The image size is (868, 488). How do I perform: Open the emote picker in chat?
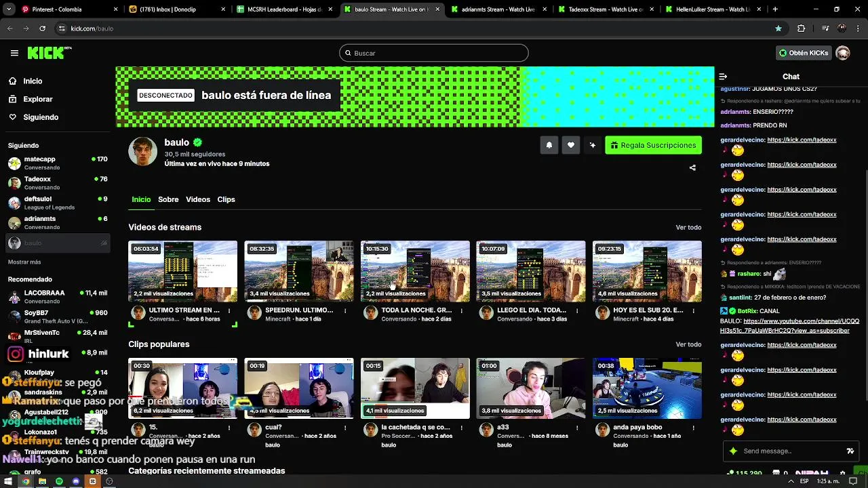tap(850, 451)
